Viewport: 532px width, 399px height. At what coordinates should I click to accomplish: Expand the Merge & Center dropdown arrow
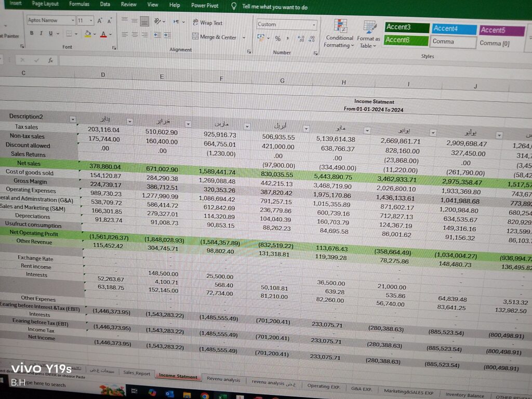point(244,37)
